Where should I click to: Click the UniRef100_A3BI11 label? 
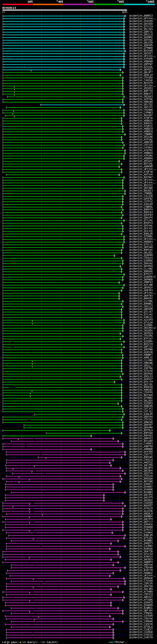[141, 317]
